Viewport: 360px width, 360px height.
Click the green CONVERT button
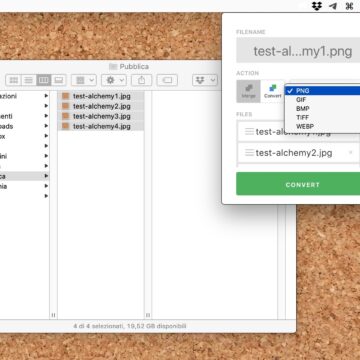(298, 184)
